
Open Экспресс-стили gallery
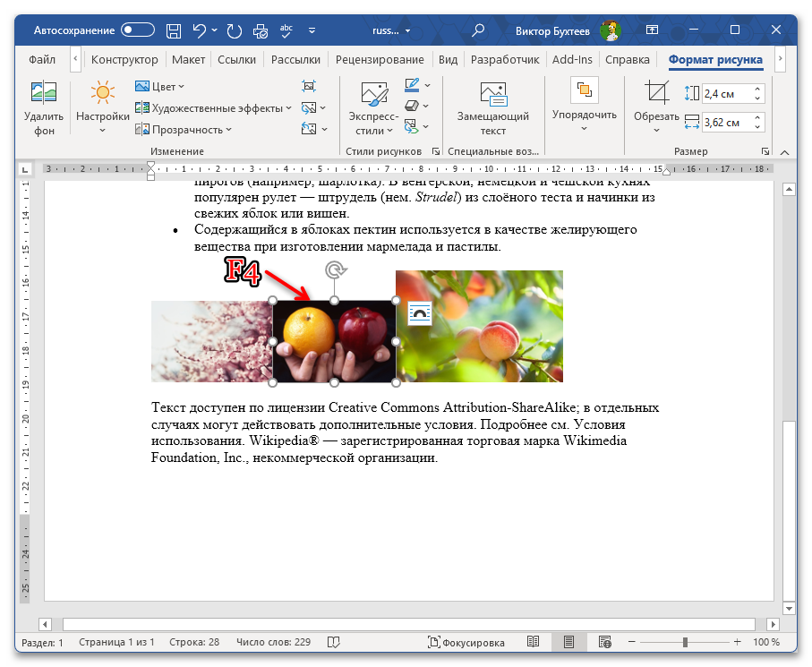tap(373, 107)
